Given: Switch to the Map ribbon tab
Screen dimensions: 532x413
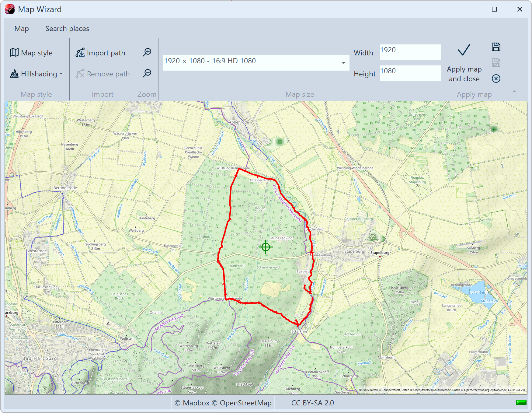Looking at the screenshot, I should 21,28.
